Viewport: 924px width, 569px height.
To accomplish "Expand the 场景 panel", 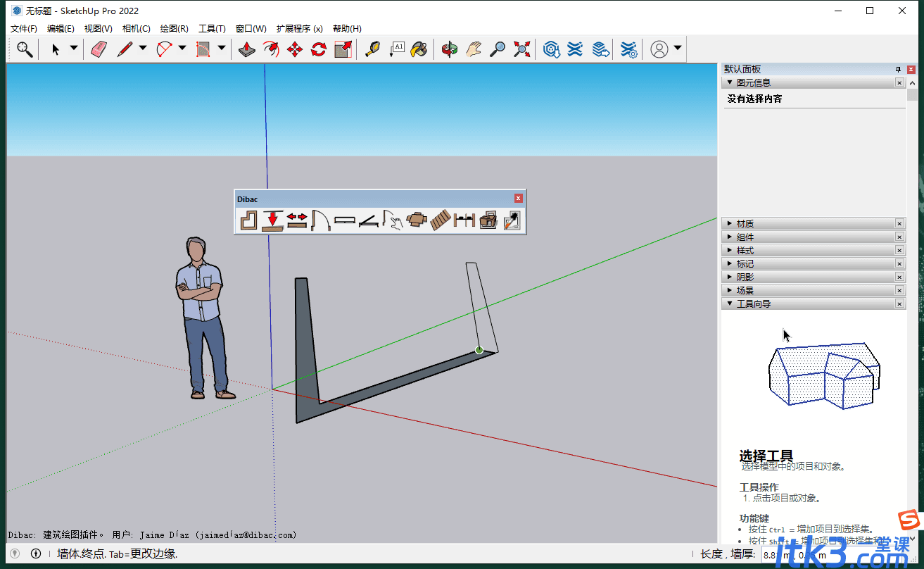I will [x=730, y=291].
